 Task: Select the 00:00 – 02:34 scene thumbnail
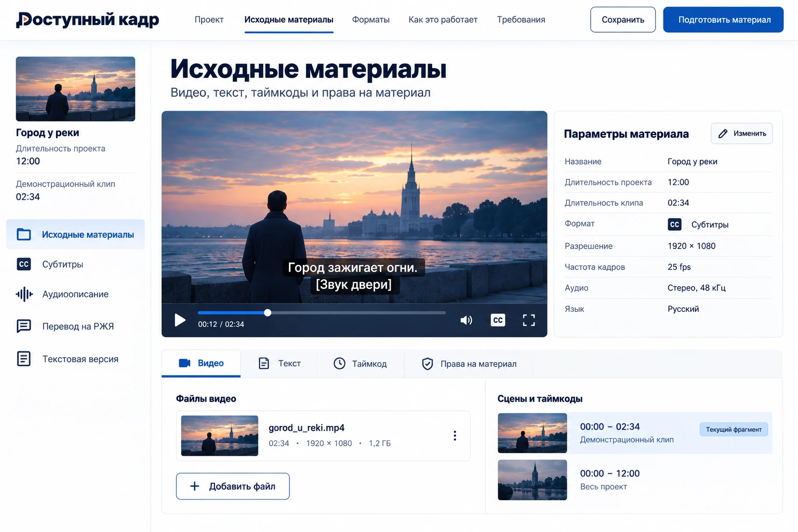[x=532, y=433]
